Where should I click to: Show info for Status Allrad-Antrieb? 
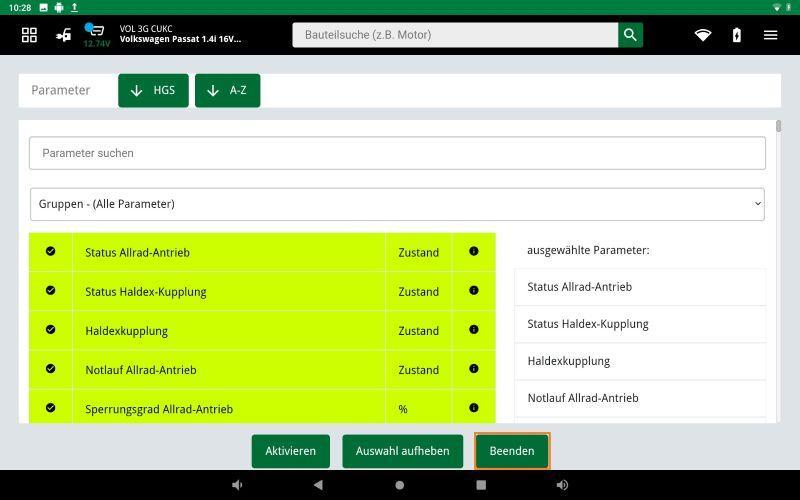[x=473, y=251]
